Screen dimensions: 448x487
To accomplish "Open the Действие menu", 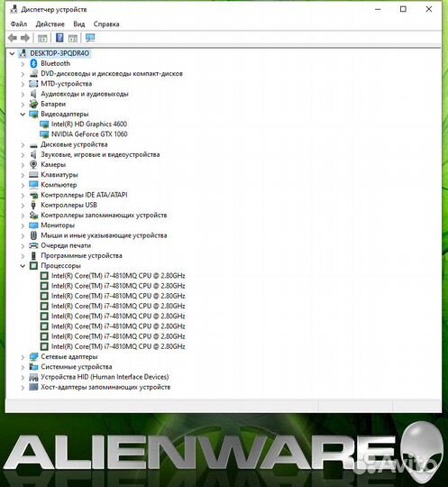I will [x=50, y=24].
